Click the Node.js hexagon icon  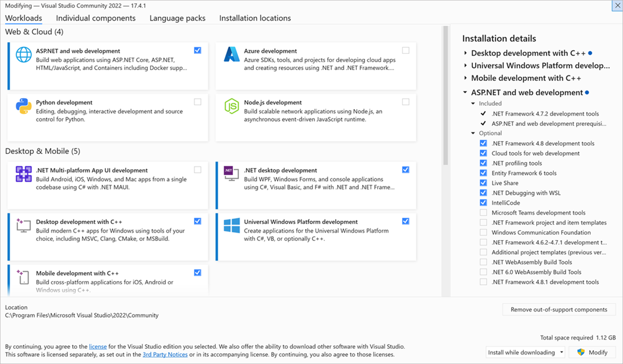(x=232, y=106)
